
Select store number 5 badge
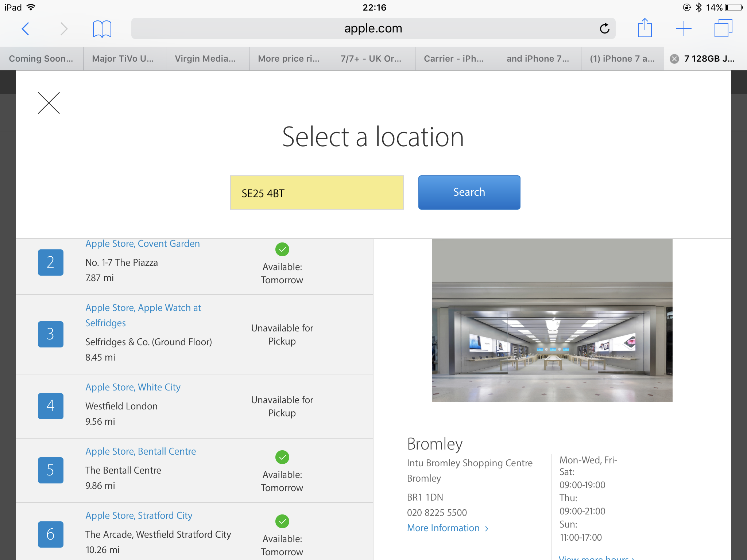coord(51,470)
